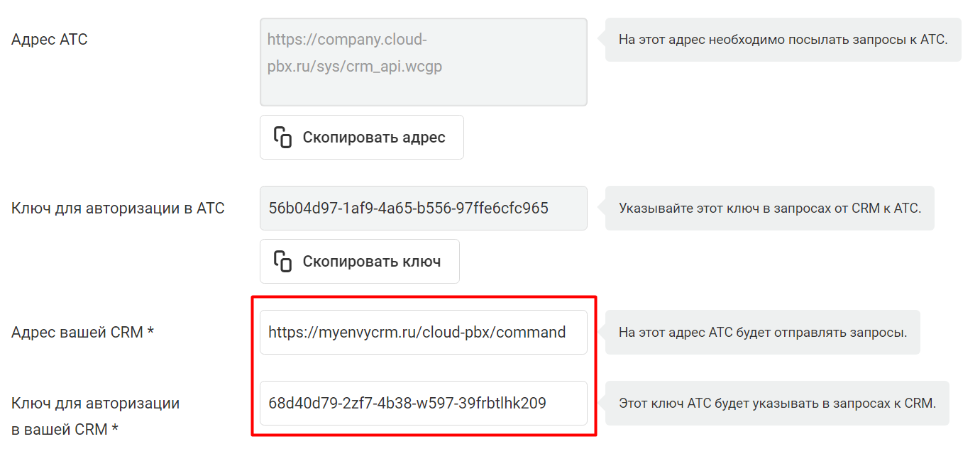The width and height of the screenshot is (980, 456).
Task: Click the hint about АТС sending requests to CRM
Action: (x=762, y=332)
